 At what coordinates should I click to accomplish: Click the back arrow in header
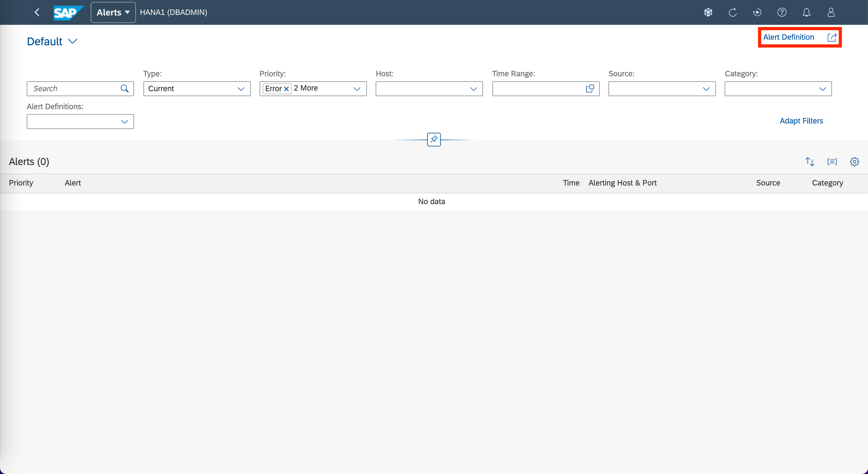click(x=37, y=12)
